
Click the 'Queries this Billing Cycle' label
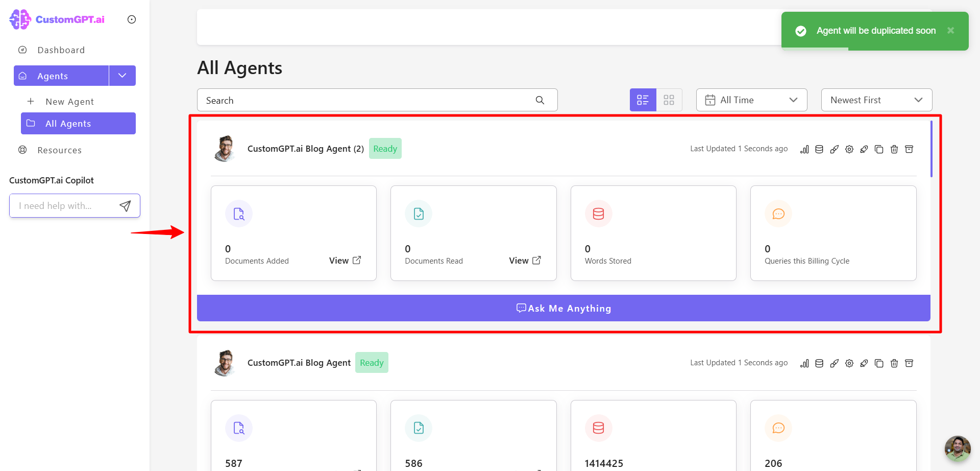807,261
